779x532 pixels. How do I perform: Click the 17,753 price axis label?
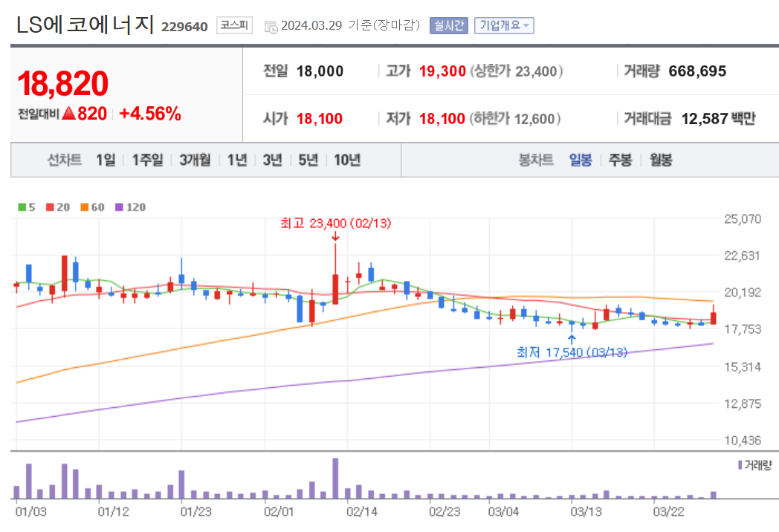point(743,329)
